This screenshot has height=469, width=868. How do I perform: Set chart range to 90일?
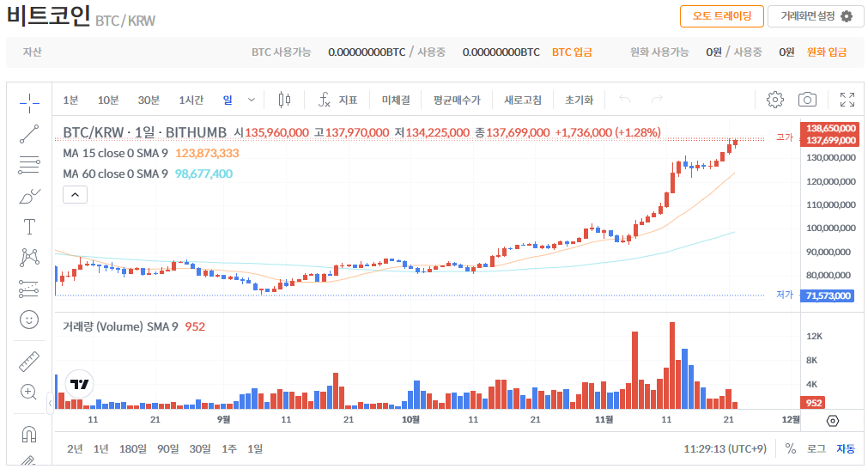pos(167,448)
